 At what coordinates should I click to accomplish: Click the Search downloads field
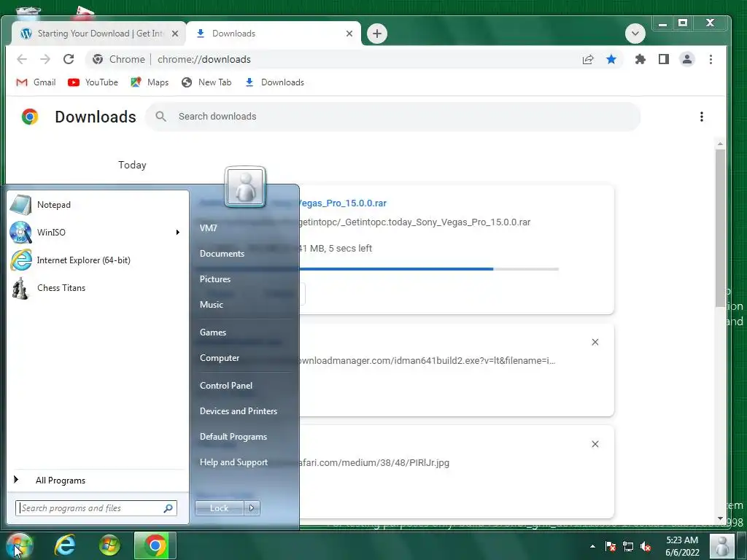point(393,117)
